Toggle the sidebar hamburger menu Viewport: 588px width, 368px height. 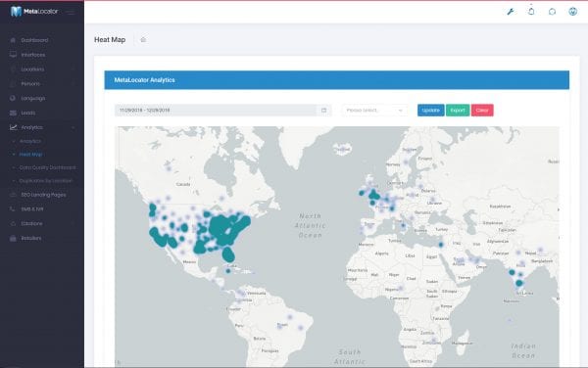click(71, 13)
